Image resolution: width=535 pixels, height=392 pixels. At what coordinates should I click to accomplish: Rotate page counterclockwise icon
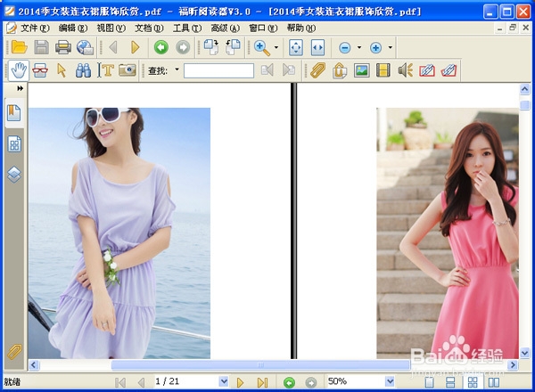click(233, 47)
